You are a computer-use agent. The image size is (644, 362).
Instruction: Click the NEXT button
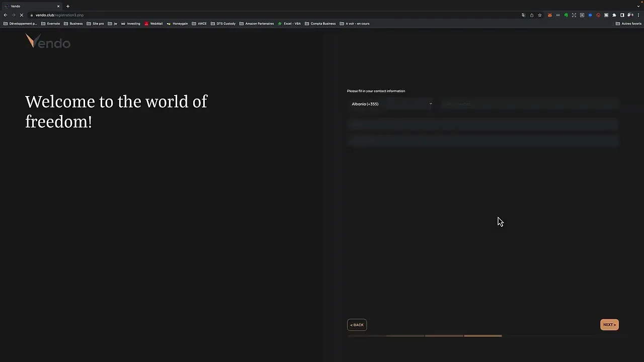click(x=609, y=325)
